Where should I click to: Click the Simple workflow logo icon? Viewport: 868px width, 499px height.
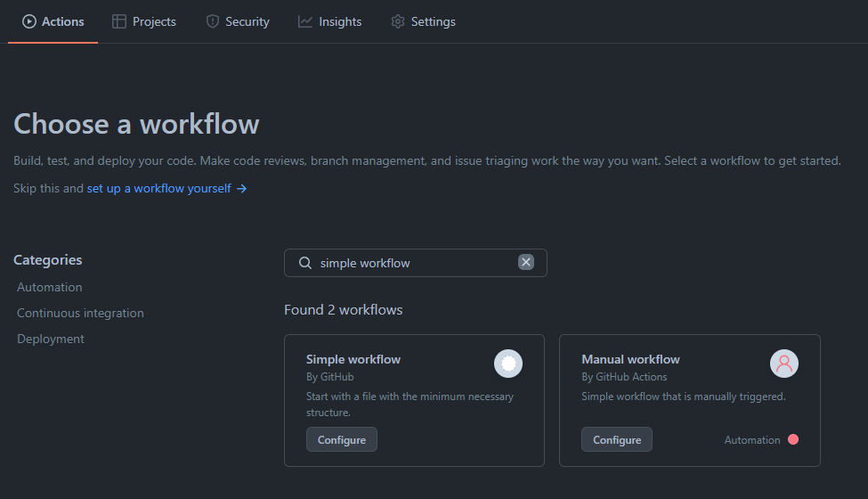pos(508,364)
